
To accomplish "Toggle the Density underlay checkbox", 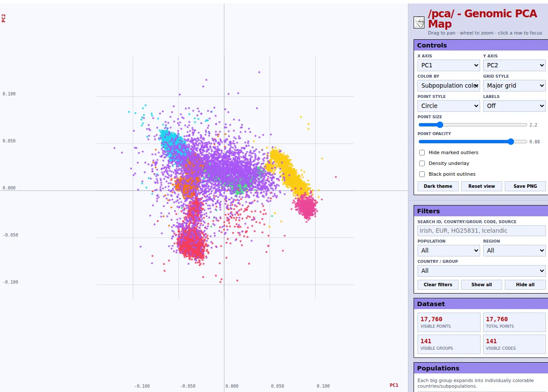I will pos(422,163).
